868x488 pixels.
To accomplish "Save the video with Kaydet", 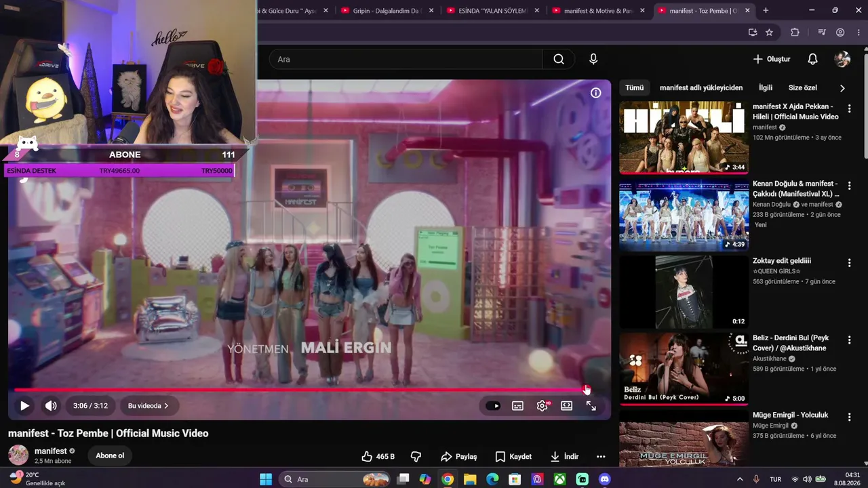I will coord(513,456).
